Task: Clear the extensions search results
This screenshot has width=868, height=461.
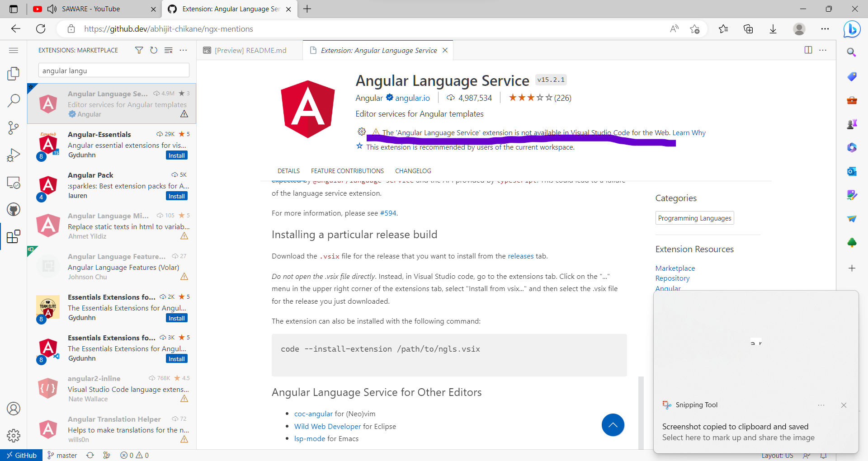Action: point(169,50)
